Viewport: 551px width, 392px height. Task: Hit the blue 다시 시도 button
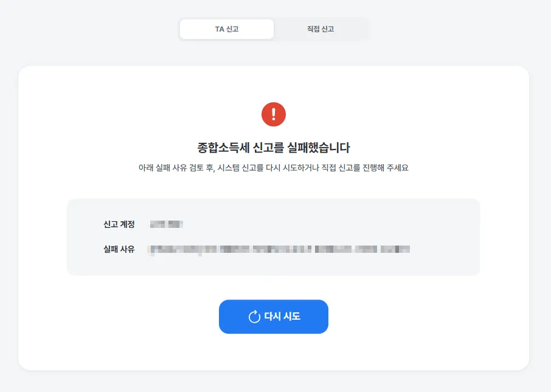pyautogui.click(x=274, y=317)
